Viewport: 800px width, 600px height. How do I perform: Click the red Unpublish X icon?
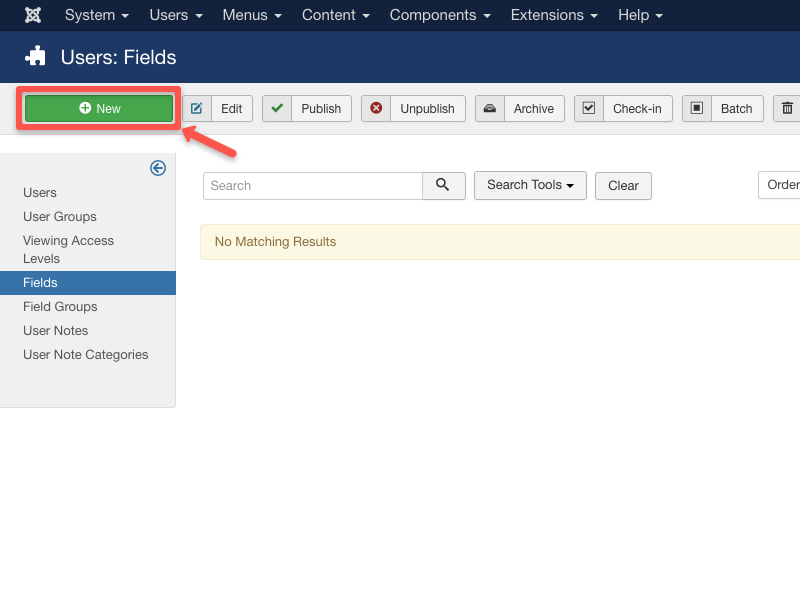tap(376, 108)
